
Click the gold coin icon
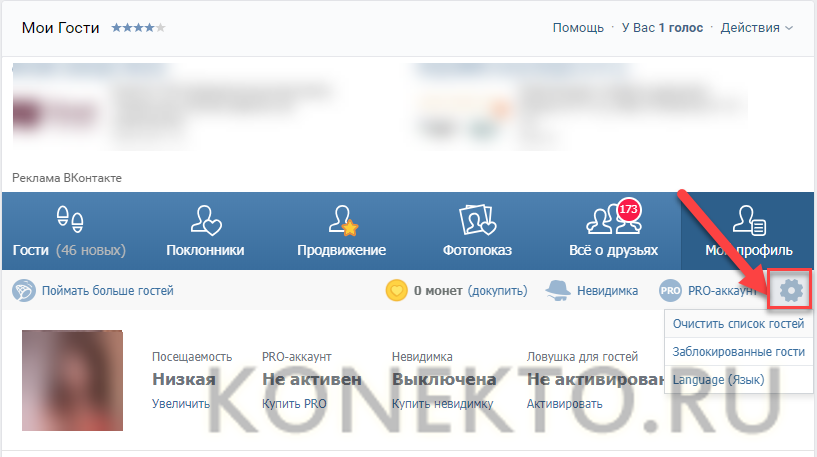point(397,291)
